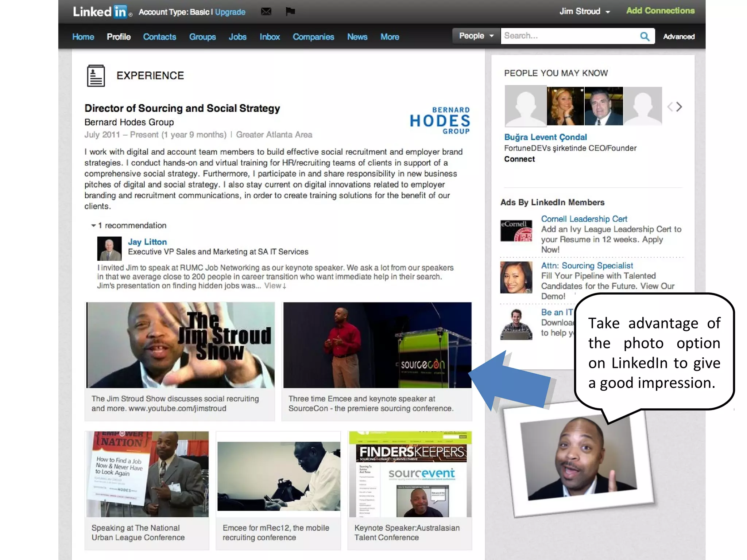Open the News menu item
Screen dimensions: 747x560
(x=357, y=37)
